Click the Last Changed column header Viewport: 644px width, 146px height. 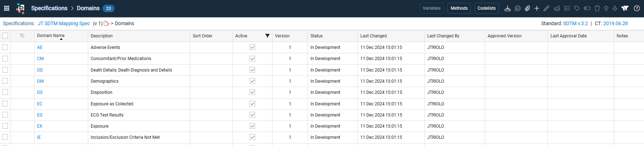pos(373,36)
